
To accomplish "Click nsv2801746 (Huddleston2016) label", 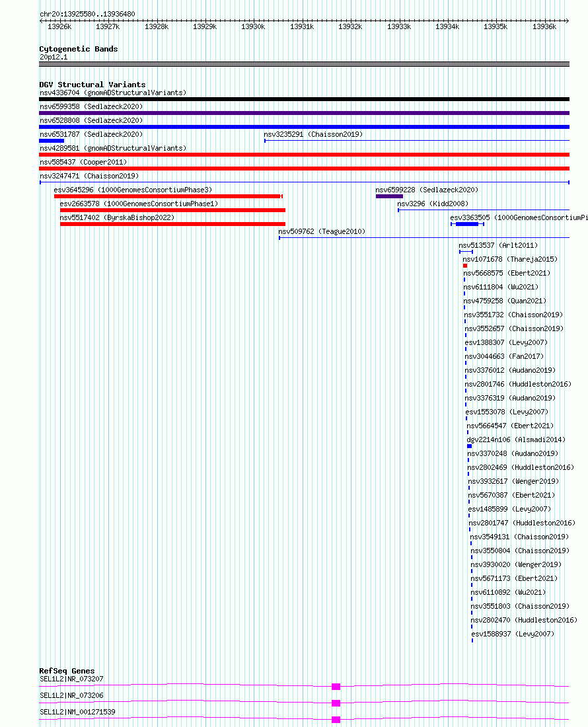I will point(518,385).
